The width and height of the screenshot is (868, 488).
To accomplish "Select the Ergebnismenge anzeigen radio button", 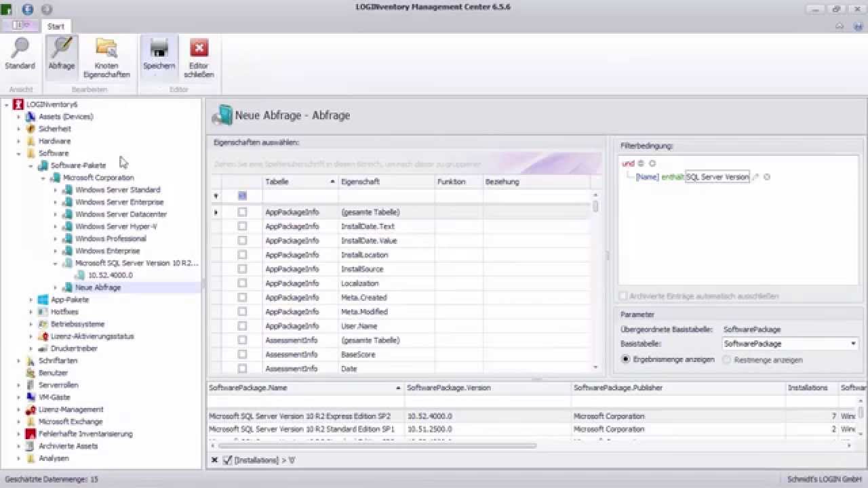I will 626,359.
